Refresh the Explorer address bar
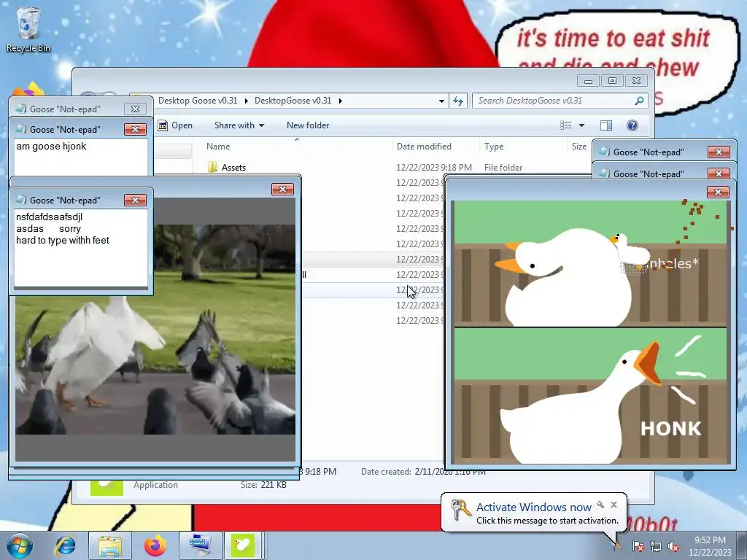Viewport: 747px width, 560px height. (458, 101)
